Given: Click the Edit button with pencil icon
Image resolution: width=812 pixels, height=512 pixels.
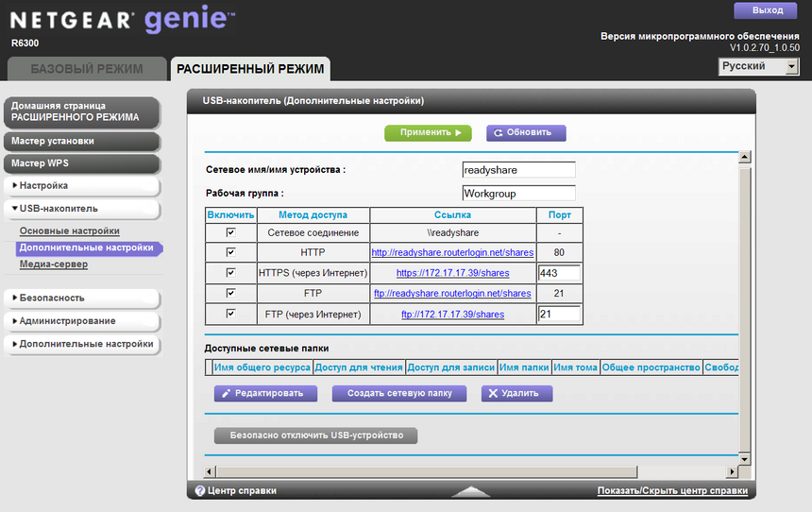Looking at the screenshot, I should point(262,393).
